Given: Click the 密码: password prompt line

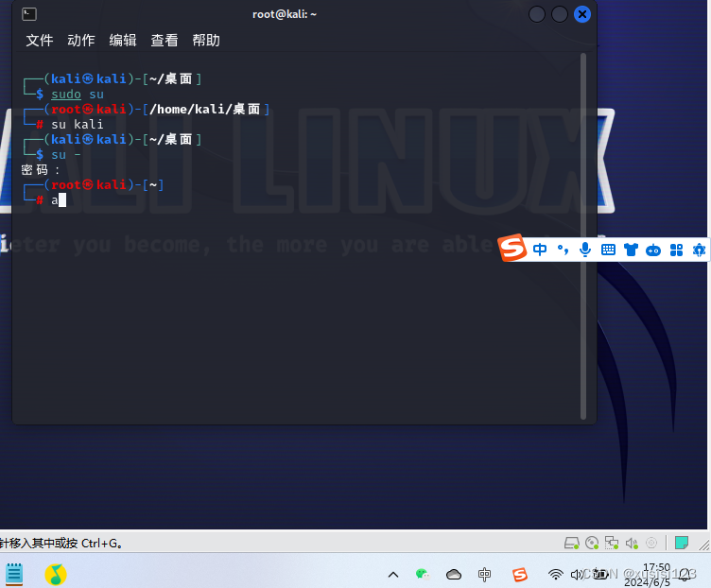Looking at the screenshot, I should (x=41, y=170).
